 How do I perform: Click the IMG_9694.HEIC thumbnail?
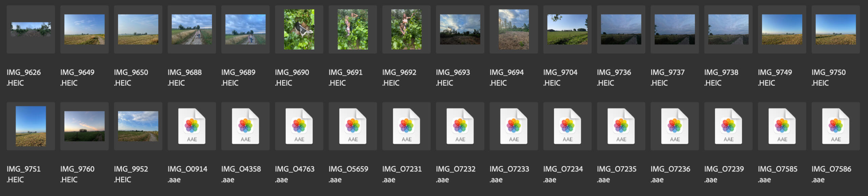click(514, 29)
